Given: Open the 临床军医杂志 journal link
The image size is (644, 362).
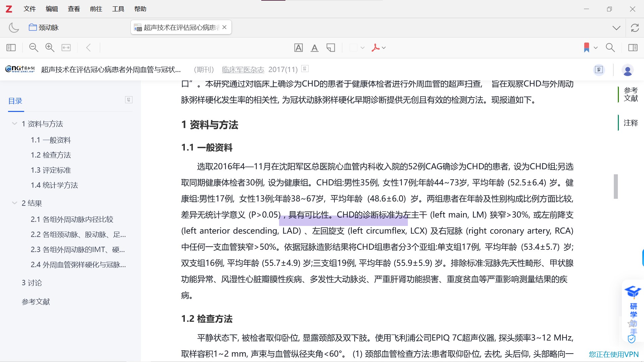Looking at the screenshot, I should [243, 69].
